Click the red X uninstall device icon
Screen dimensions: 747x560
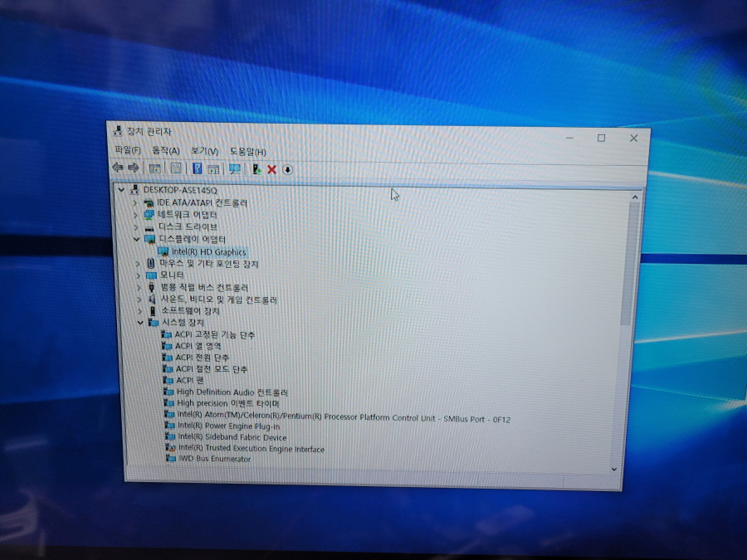pyautogui.click(x=272, y=169)
